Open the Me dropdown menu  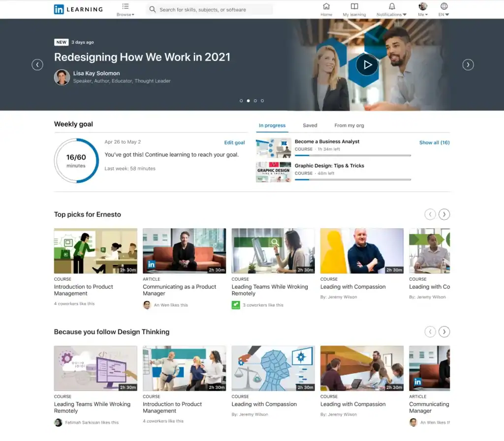(x=423, y=14)
